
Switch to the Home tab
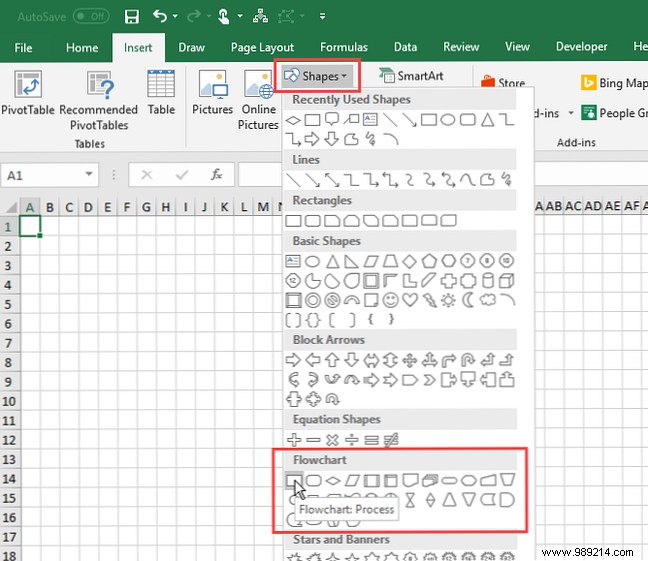click(x=82, y=48)
